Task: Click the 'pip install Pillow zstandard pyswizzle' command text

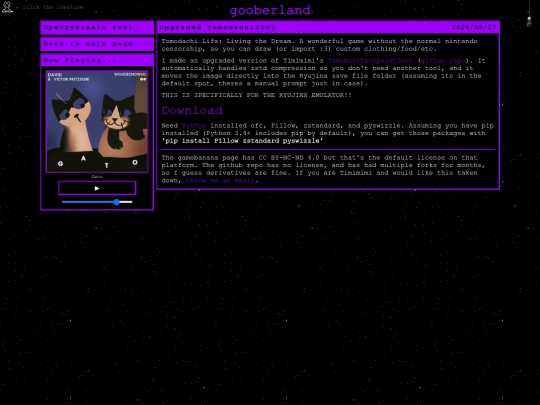Action: tap(242, 141)
